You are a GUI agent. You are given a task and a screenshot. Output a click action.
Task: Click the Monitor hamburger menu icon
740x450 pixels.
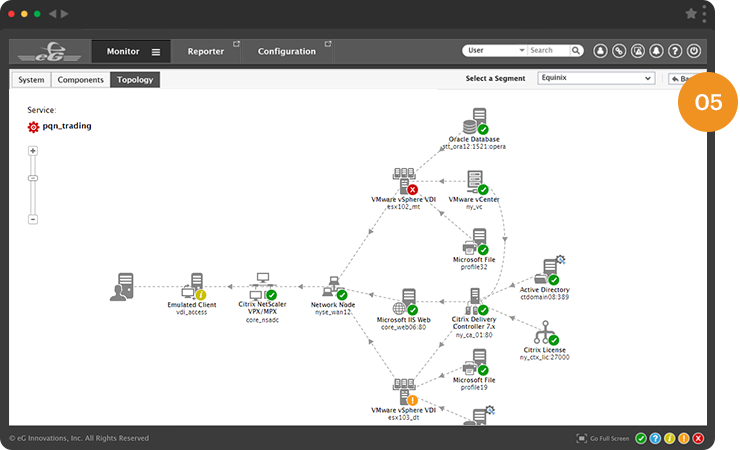156,52
